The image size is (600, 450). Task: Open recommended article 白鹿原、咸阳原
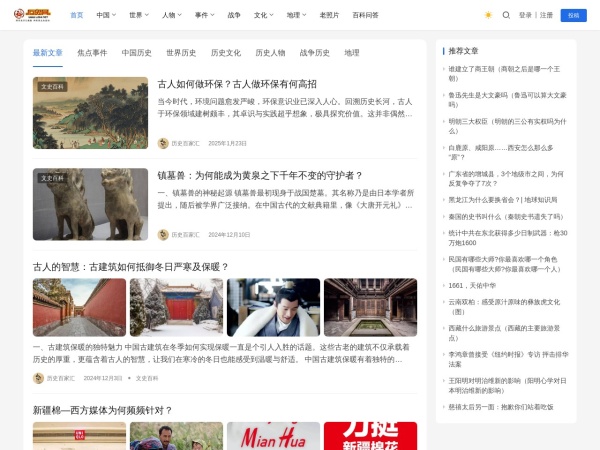click(501, 152)
